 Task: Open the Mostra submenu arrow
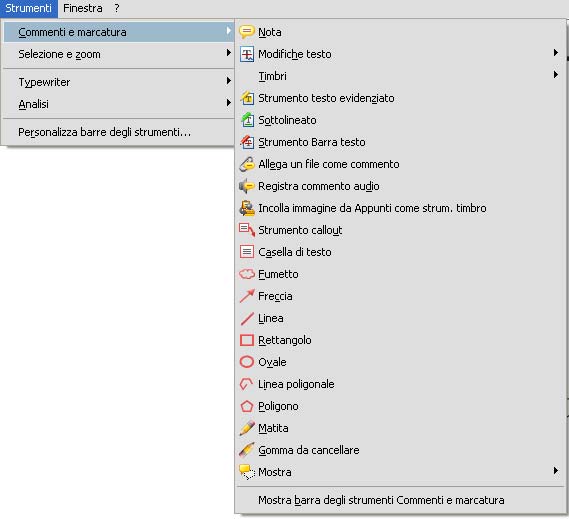tap(556, 471)
